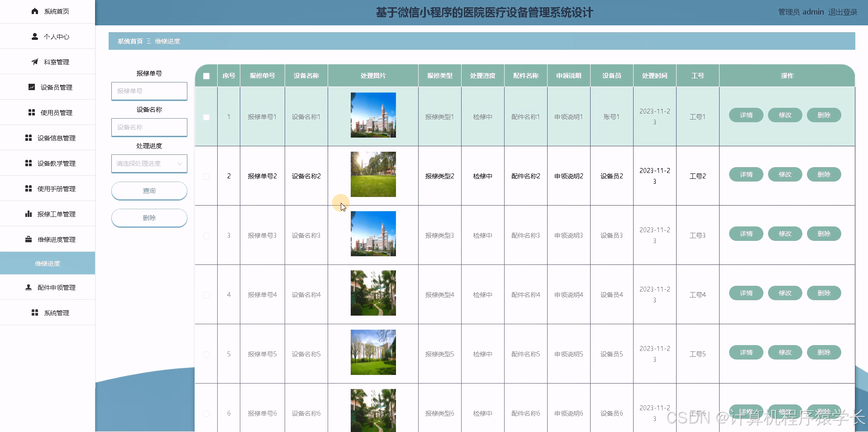Click the paper plane icon for 科室管理

click(x=35, y=62)
